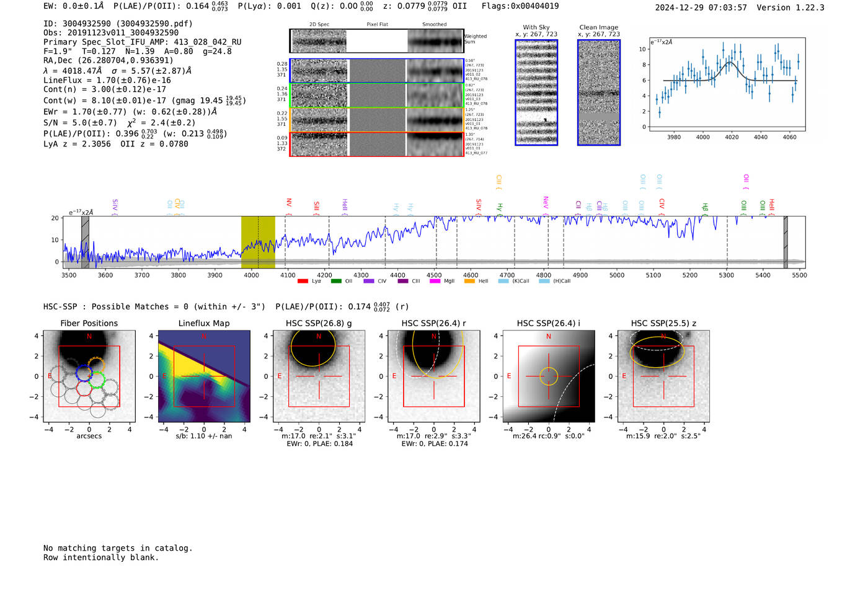
Task: Select the ID: 3004932590 line
Action: click(118, 24)
